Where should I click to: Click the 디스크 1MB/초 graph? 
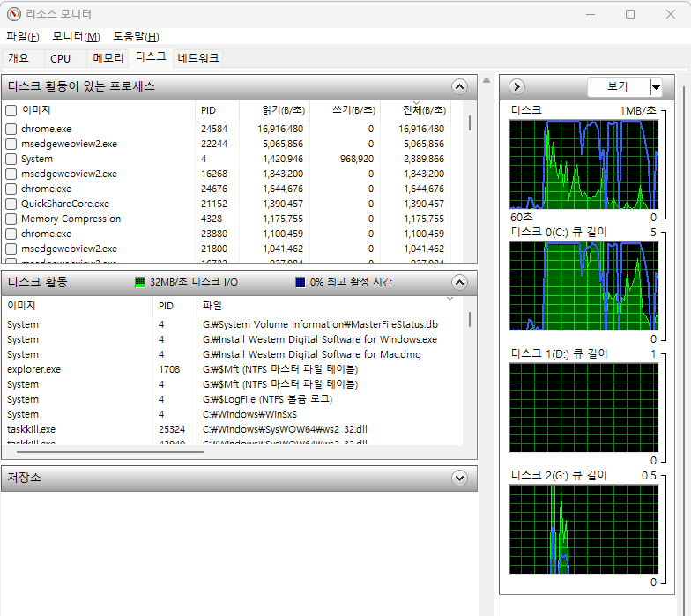583,164
